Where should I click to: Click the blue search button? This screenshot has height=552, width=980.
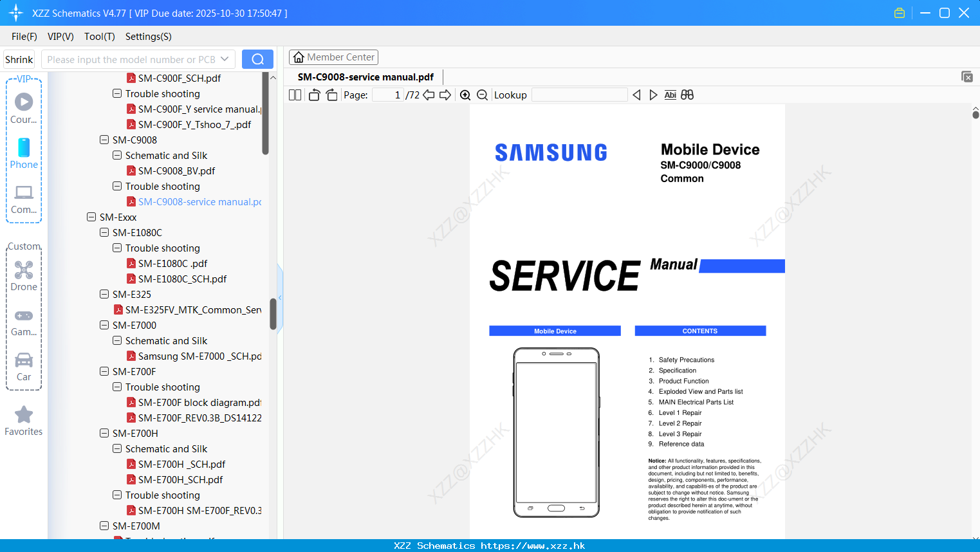[x=257, y=59]
